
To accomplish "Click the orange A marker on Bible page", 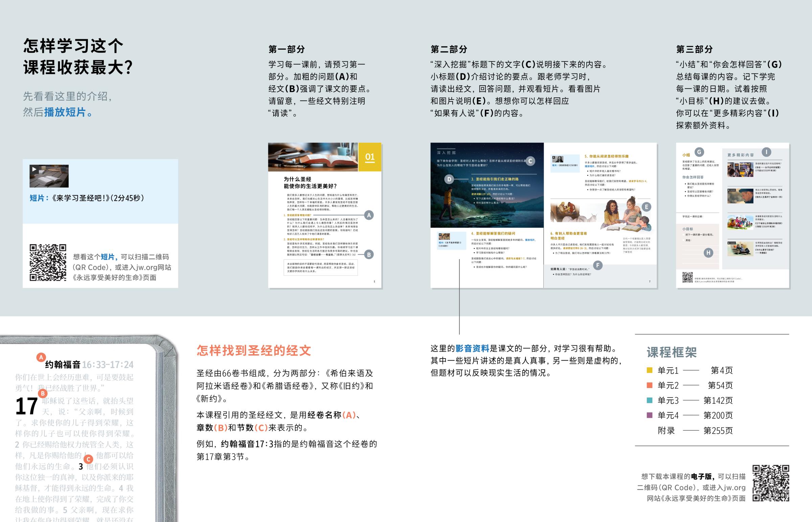I will click(x=41, y=357).
